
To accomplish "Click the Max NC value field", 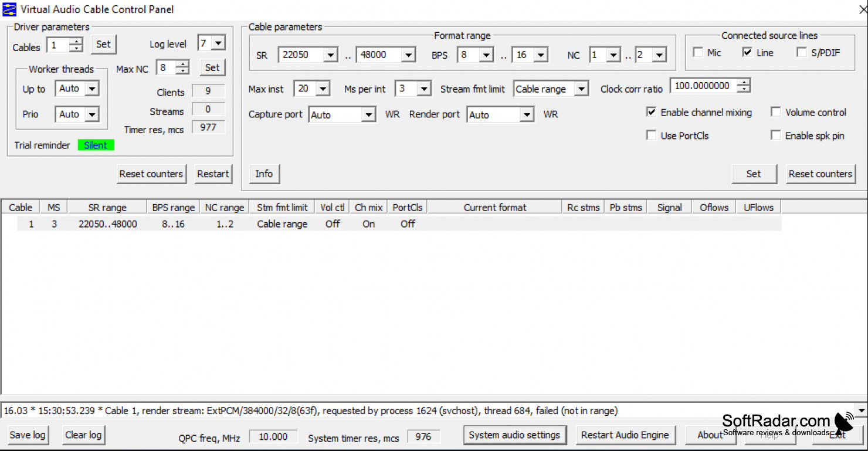I will tap(166, 68).
